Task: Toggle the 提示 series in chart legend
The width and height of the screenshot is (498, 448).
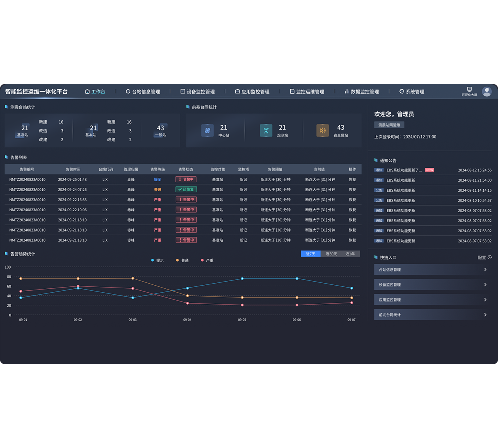Action: tap(157, 260)
